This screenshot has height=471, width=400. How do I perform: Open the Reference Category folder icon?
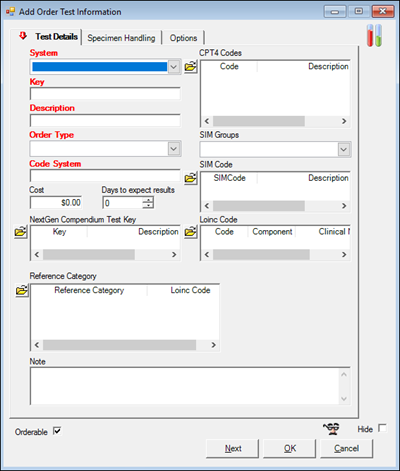point(22,290)
